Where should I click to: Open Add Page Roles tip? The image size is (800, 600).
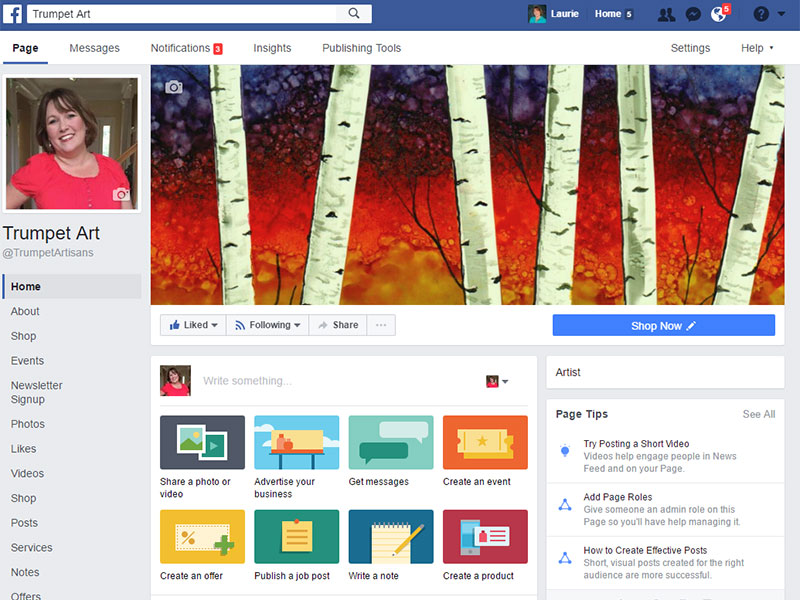[x=617, y=497]
